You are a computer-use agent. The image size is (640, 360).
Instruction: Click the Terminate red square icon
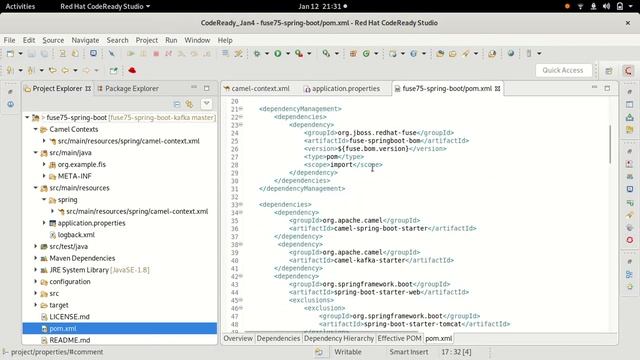click(x=156, y=53)
